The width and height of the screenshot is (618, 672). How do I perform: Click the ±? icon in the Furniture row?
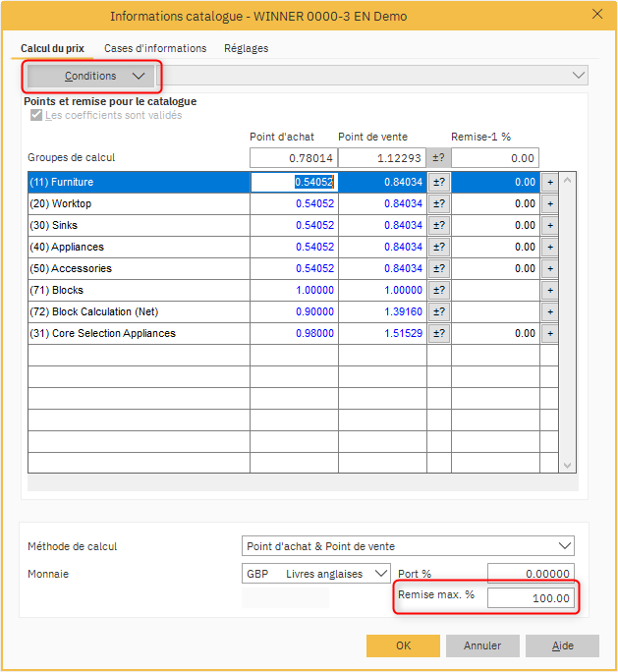(x=438, y=182)
